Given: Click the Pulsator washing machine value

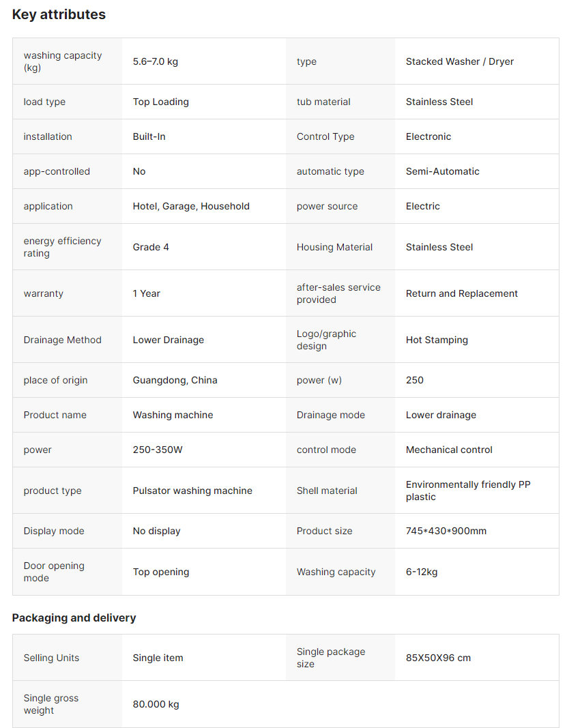Looking at the screenshot, I should [x=192, y=491].
